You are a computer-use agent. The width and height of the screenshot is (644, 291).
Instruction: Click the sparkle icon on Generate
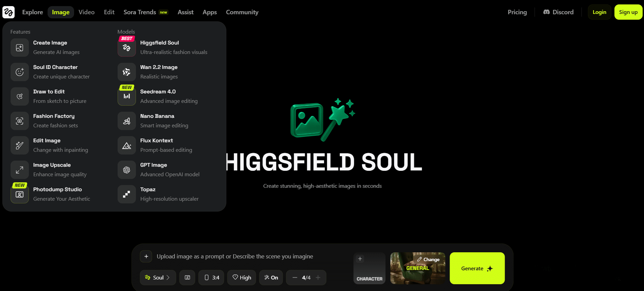[x=490, y=269]
